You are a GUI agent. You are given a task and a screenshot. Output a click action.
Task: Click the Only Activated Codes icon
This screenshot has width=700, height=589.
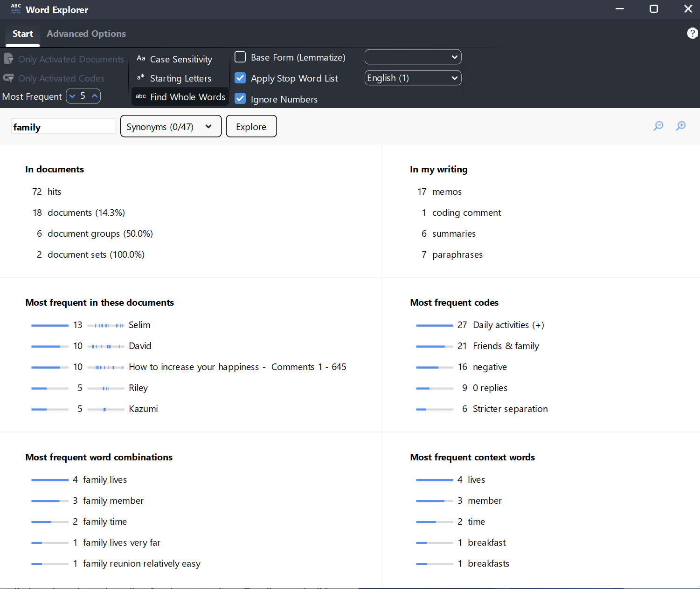tap(8, 78)
